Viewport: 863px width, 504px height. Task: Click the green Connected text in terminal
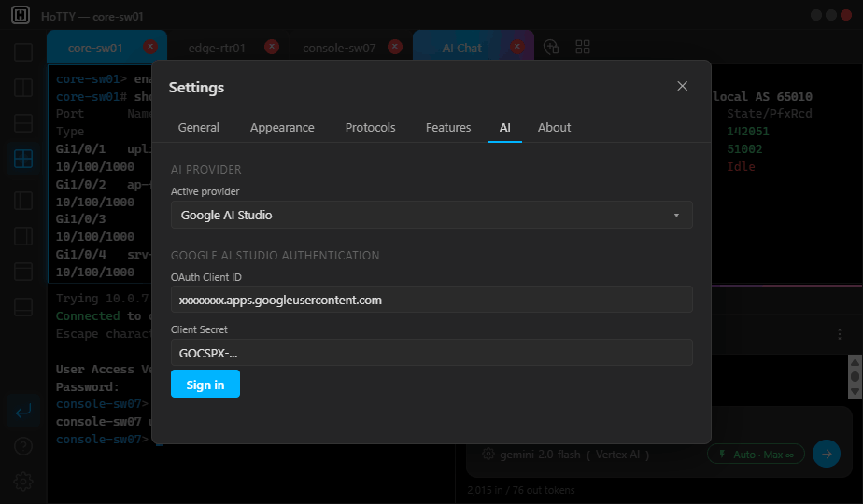88,315
